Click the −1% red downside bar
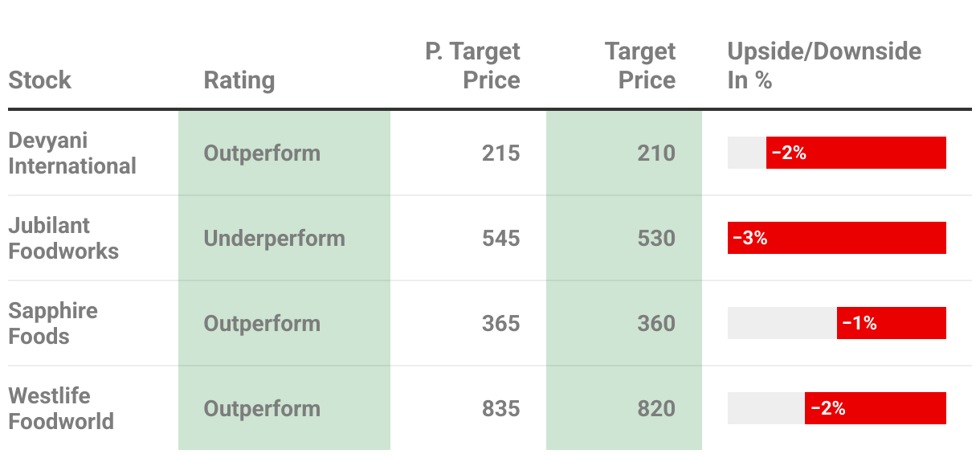The height and width of the screenshot is (458, 980). pos(891,323)
